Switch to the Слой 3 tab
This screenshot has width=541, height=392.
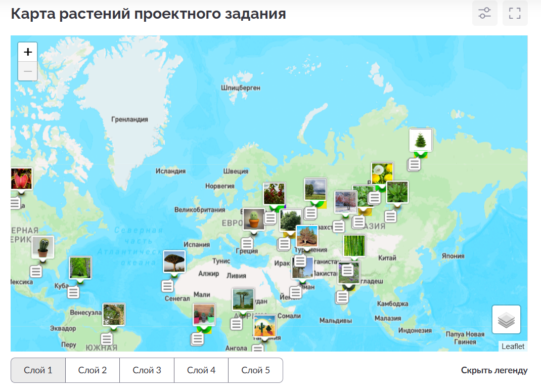147,370
